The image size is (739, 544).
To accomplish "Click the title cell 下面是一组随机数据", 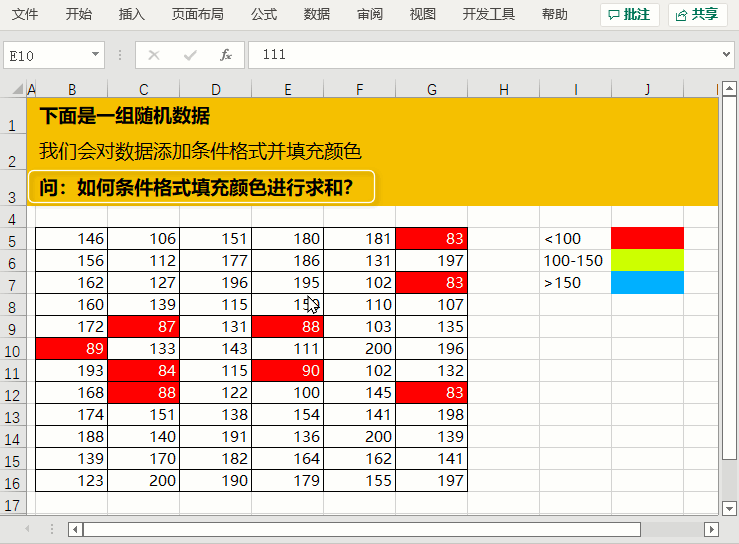I will tap(125, 116).
